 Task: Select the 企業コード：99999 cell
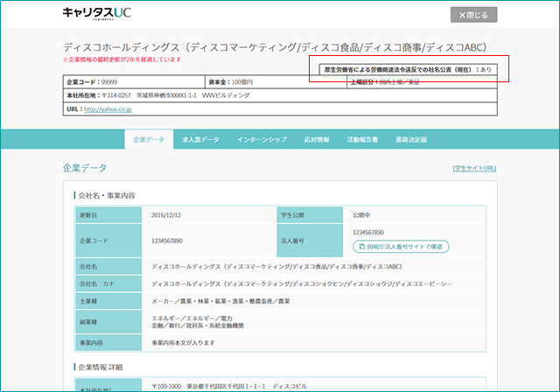coord(134,82)
